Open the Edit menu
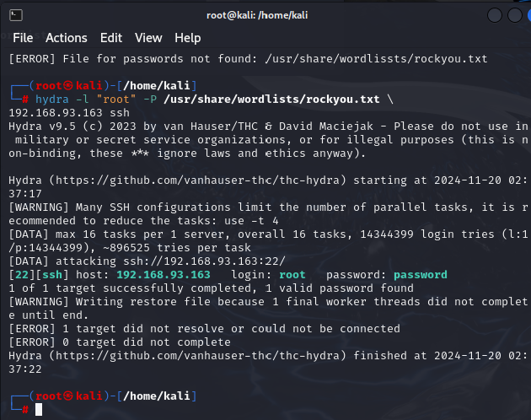This screenshot has width=531, height=420. [x=111, y=38]
